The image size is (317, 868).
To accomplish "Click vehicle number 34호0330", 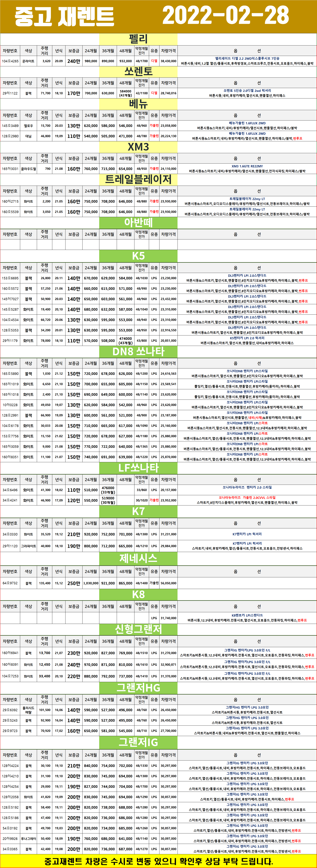I will pyautogui.click(x=10, y=534).
